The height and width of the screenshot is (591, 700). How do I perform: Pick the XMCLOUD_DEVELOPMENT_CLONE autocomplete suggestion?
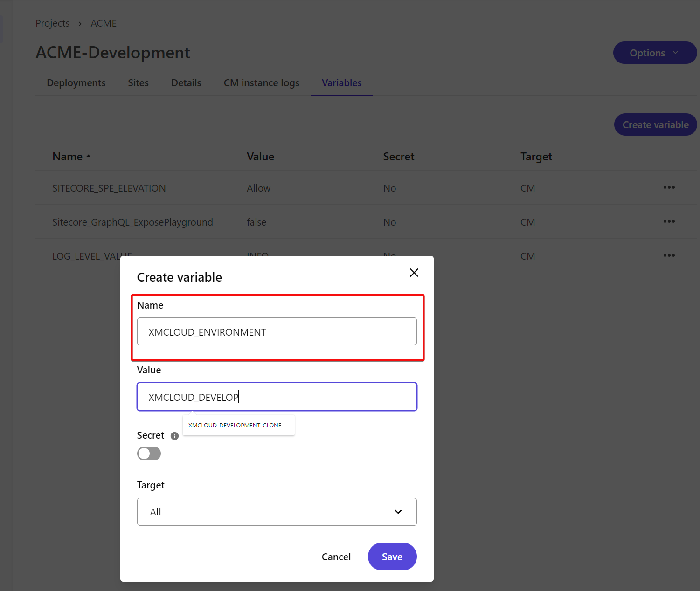235,425
